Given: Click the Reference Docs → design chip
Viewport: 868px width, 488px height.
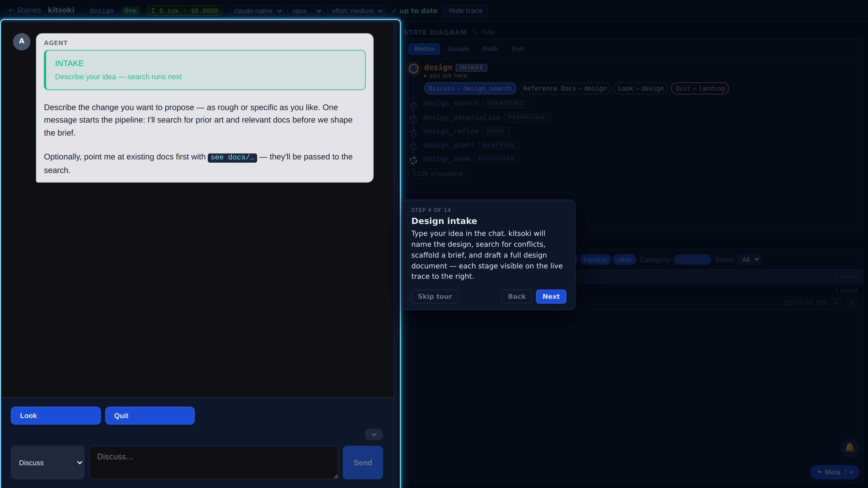Looking at the screenshot, I should pos(565,89).
